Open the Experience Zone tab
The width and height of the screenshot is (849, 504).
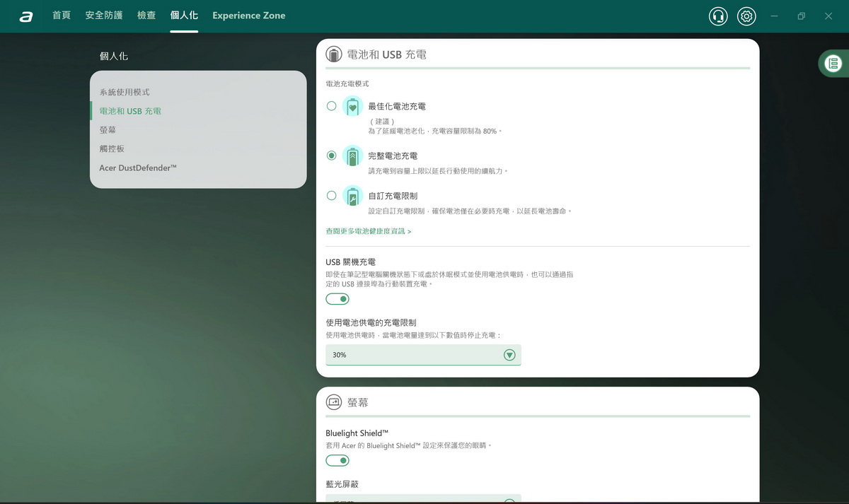[x=248, y=16]
